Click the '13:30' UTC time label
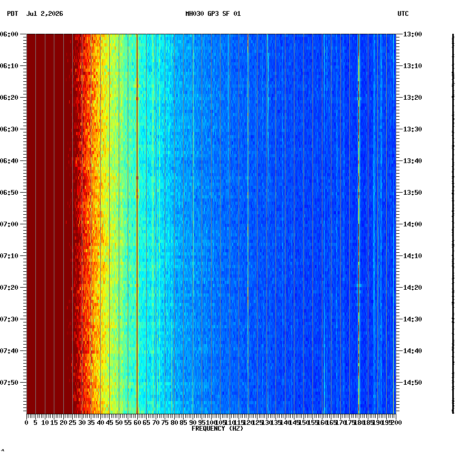This screenshot has width=476, height=456. point(413,129)
